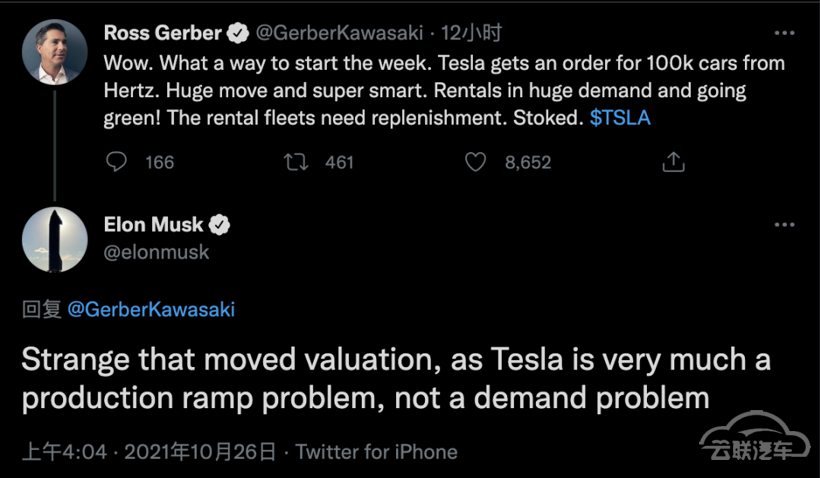Click the @GerberKawasaki handle beside Ross Gerber
This screenshot has width=820, height=478.
click(x=339, y=33)
